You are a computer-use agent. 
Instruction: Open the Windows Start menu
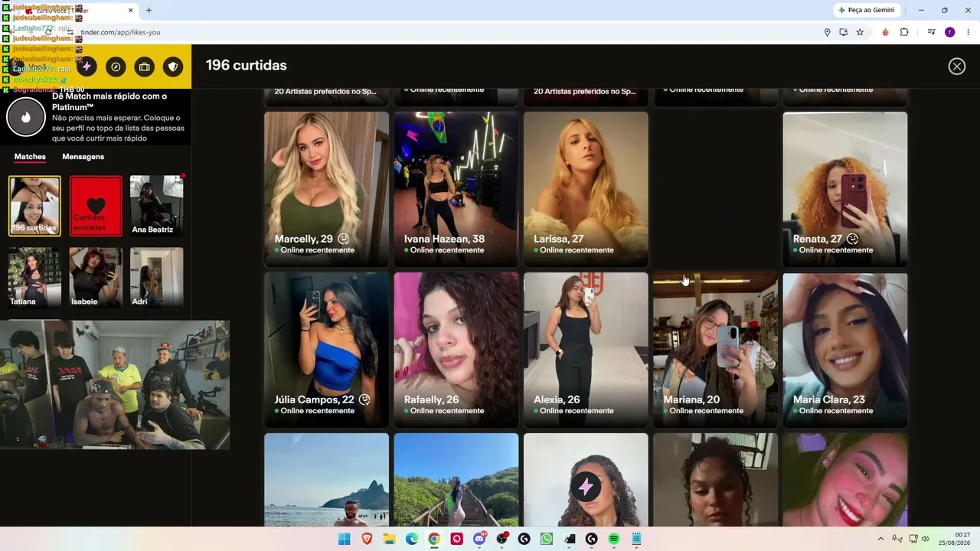(345, 539)
